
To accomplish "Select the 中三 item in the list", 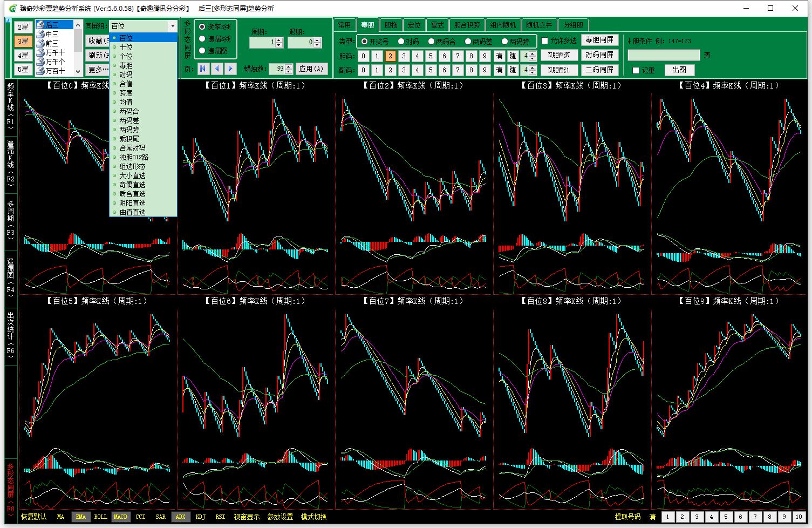I will point(52,34).
